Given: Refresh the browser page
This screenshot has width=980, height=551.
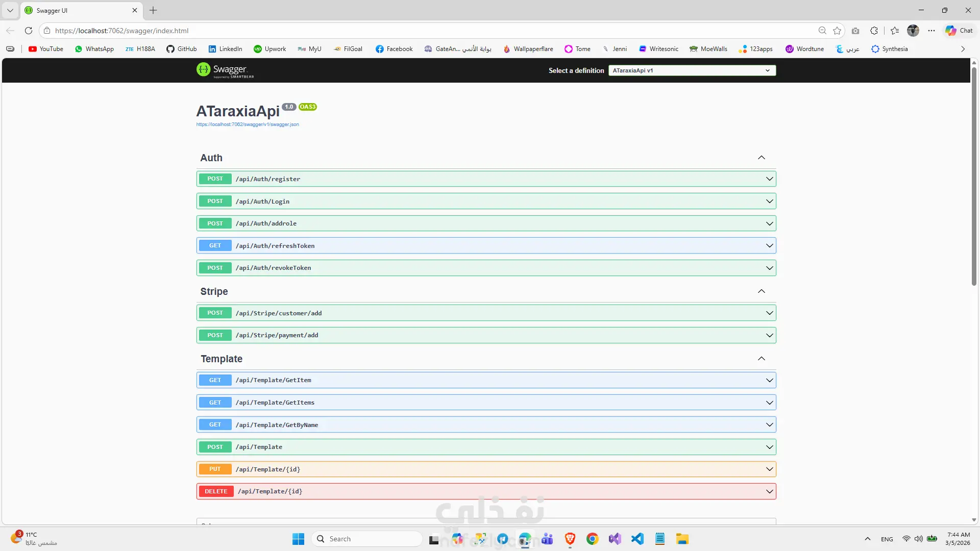Looking at the screenshot, I should coord(29,31).
